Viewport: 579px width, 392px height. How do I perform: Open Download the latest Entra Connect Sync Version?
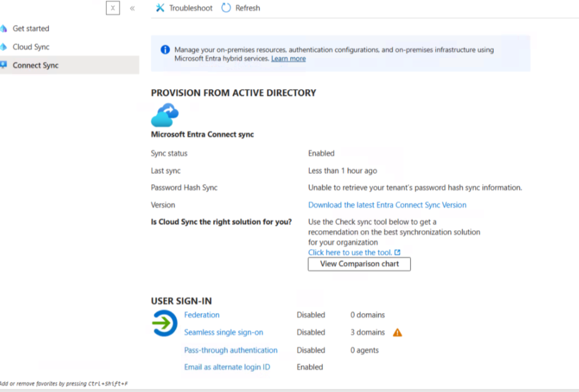click(387, 205)
